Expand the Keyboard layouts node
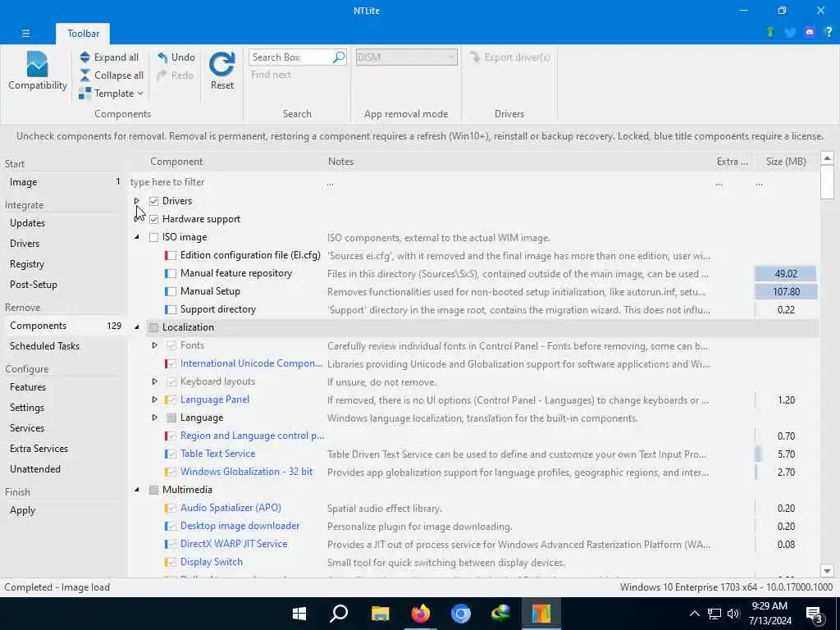This screenshot has width=840, height=630. click(x=154, y=381)
